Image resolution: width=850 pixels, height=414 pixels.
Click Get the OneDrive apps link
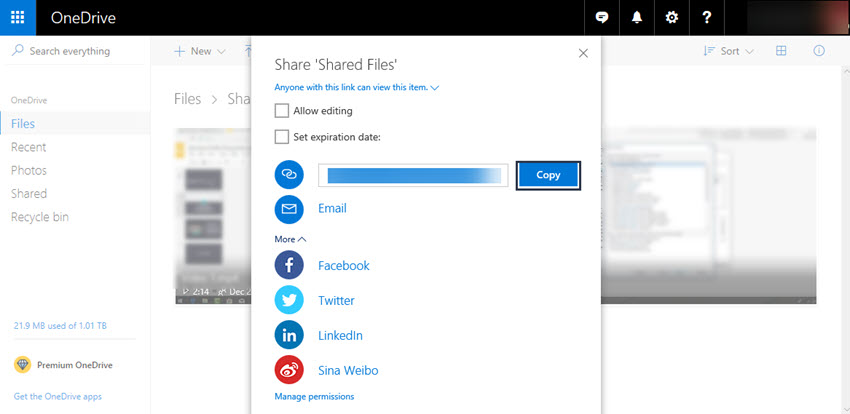point(57,396)
